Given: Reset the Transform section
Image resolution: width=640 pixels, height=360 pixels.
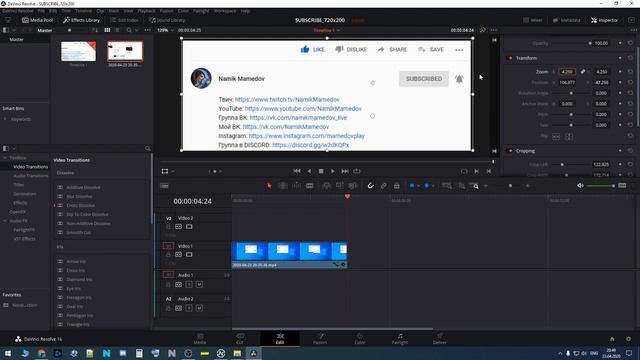Looking at the screenshot, I should (631, 58).
